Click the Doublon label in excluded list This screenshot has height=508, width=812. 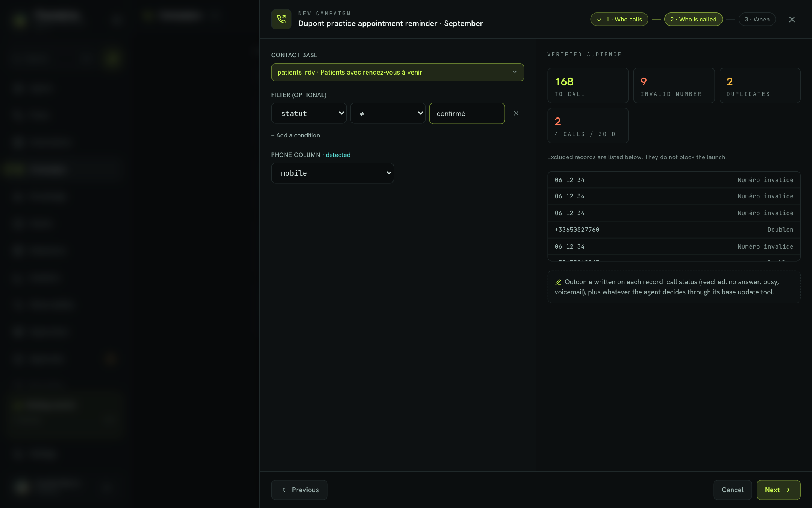(x=780, y=230)
